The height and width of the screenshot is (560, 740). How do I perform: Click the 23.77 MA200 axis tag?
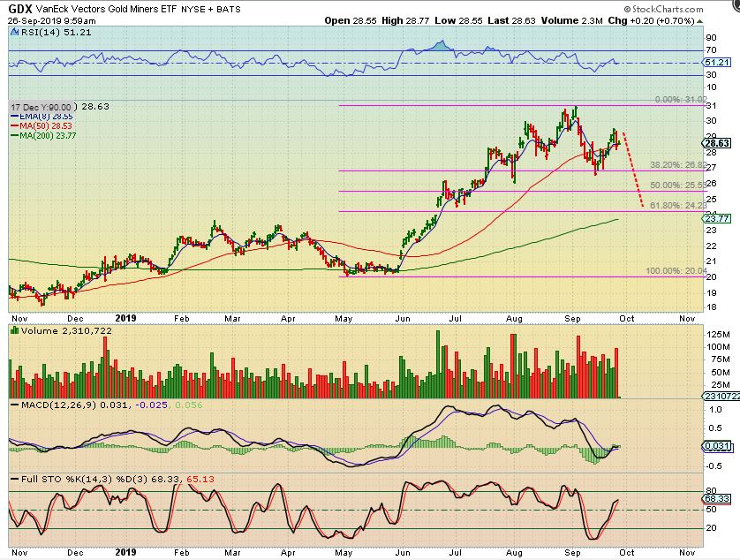click(x=717, y=219)
